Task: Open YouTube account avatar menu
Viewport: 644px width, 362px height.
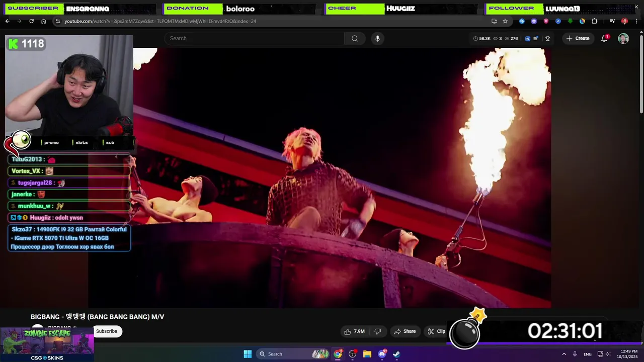Action: point(623,38)
